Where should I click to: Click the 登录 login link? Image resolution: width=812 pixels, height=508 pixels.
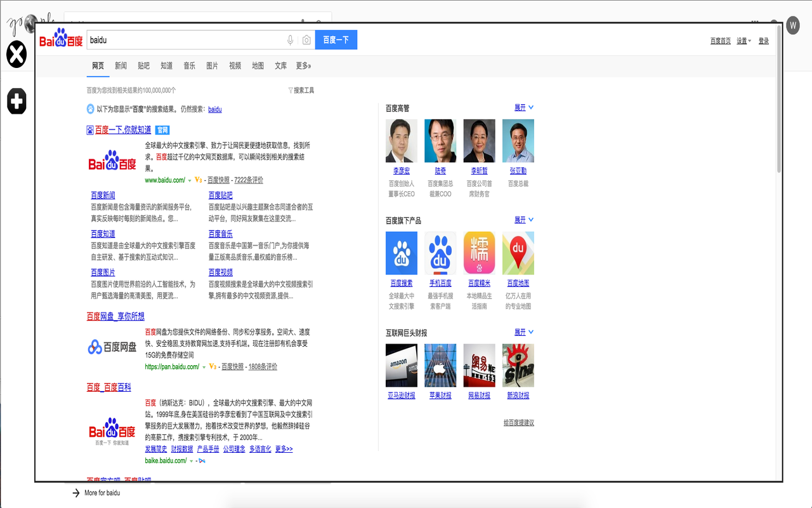click(764, 41)
